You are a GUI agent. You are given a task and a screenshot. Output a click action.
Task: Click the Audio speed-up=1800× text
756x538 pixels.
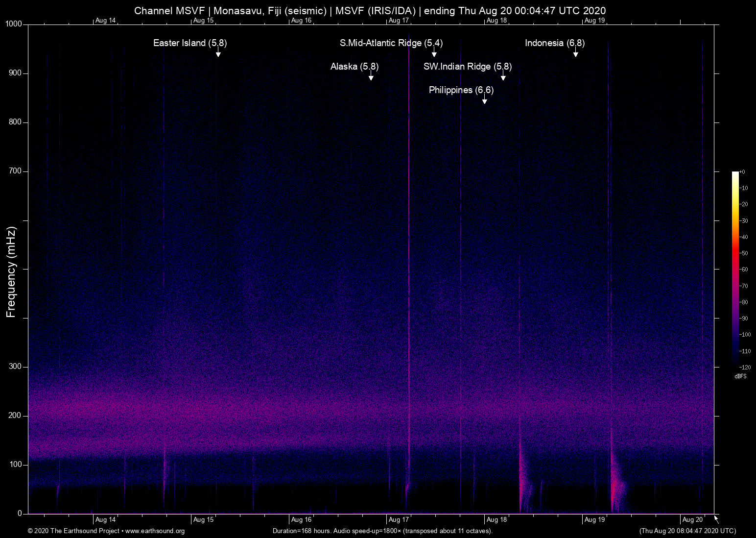[x=367, y=531]
